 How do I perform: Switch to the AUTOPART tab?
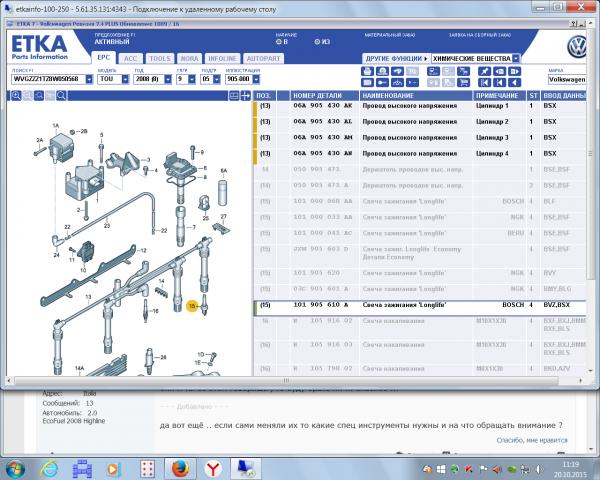pos(263,59)
